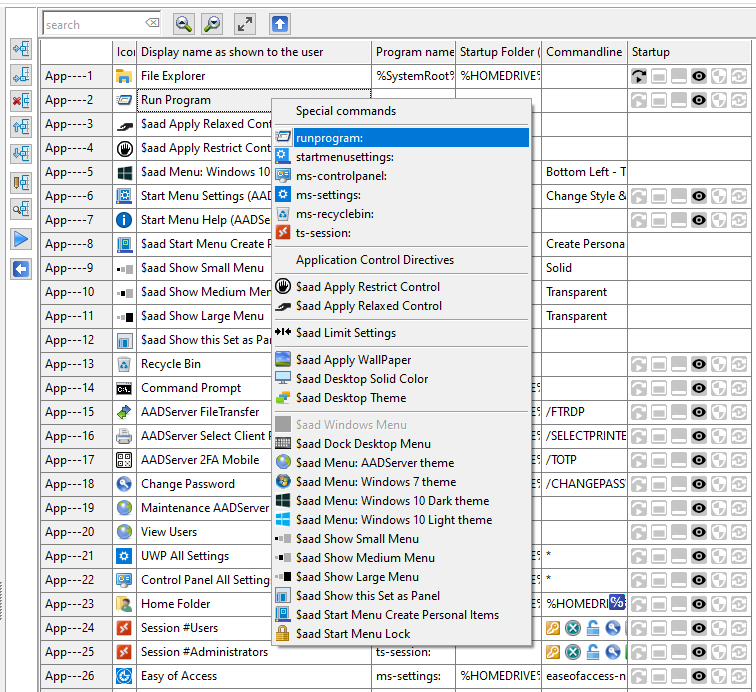The image size is (756, 692).
Task: Toggle the eye visibility icon for File Explorer
Action: pos(699,76)
